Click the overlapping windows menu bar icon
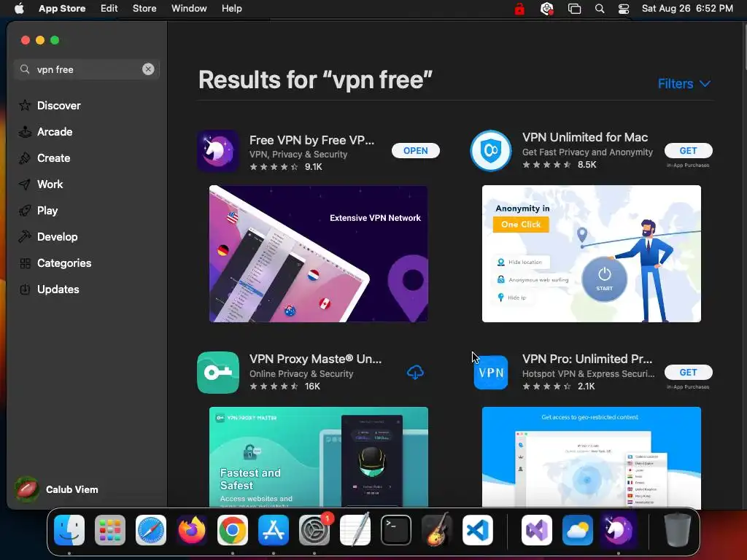The width and height of the screenshot is (747, 560). pos(575,9)
